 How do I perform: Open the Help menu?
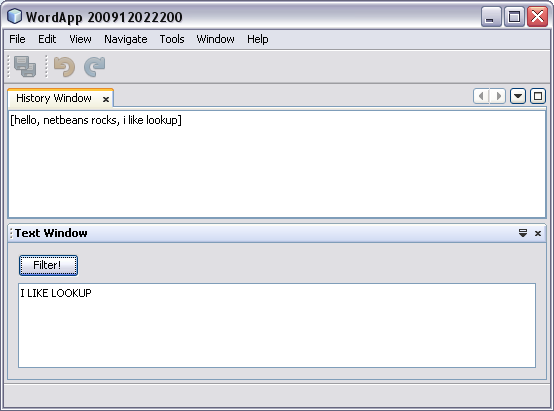click(x=258, y=39)
